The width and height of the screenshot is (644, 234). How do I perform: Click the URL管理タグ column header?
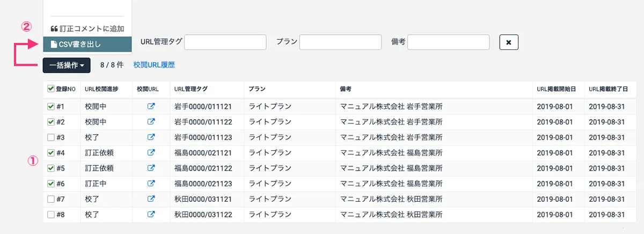pyautogui.click(x=191, y=89)
